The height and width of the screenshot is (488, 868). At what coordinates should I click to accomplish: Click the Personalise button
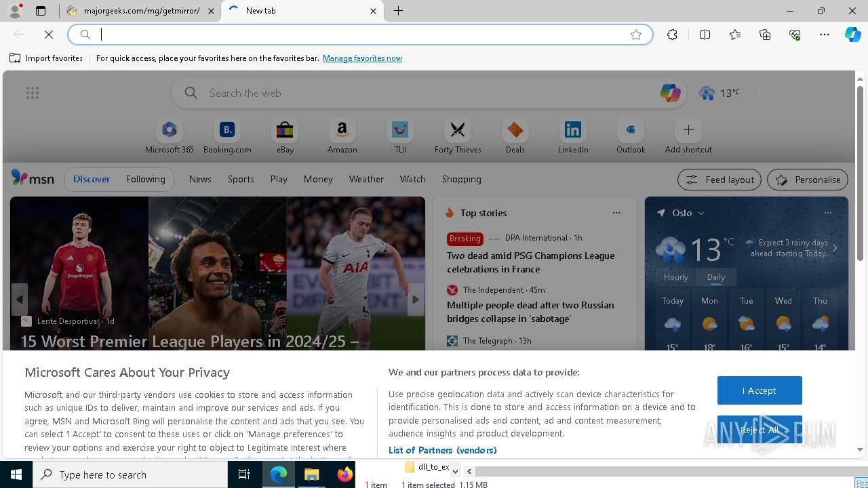pos(808,180)
